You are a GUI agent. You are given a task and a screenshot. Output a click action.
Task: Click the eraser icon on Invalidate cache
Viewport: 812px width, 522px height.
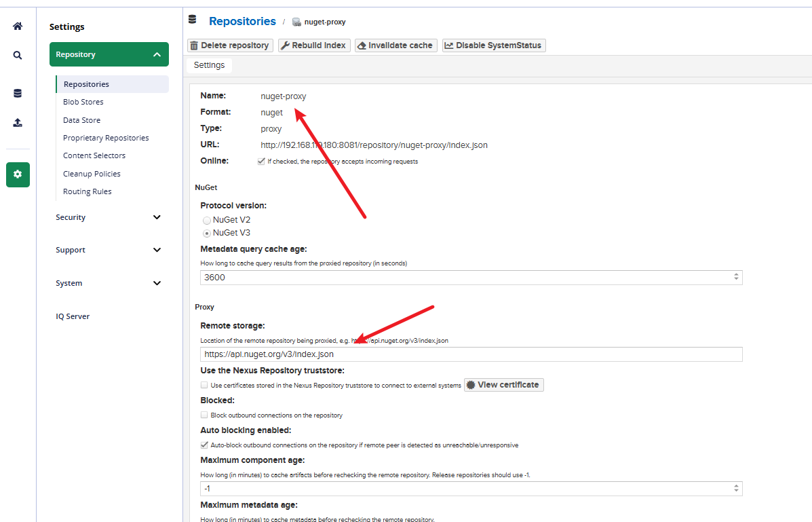362,45
